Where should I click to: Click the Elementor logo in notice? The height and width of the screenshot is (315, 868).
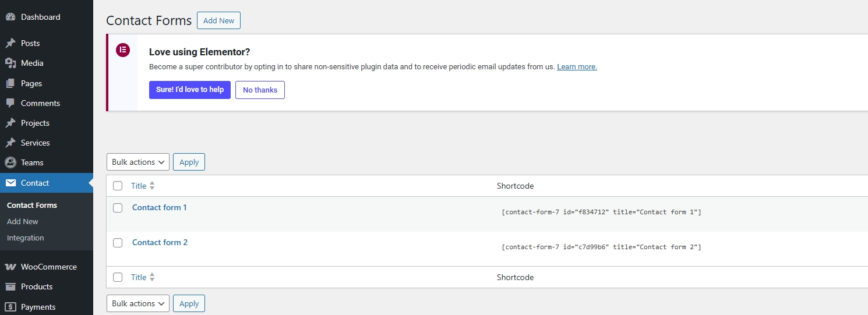[122, 50]
